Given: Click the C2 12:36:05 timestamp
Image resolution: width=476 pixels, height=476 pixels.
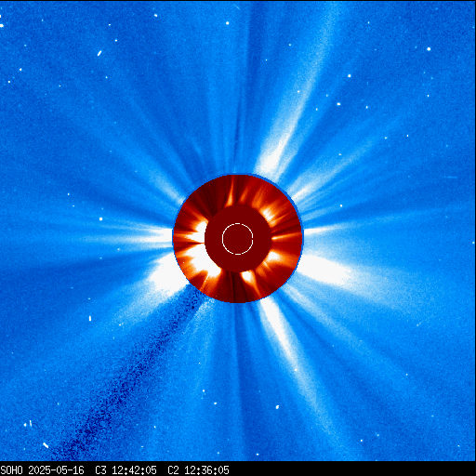Looking at the screenshot, I should coord(198,470).
